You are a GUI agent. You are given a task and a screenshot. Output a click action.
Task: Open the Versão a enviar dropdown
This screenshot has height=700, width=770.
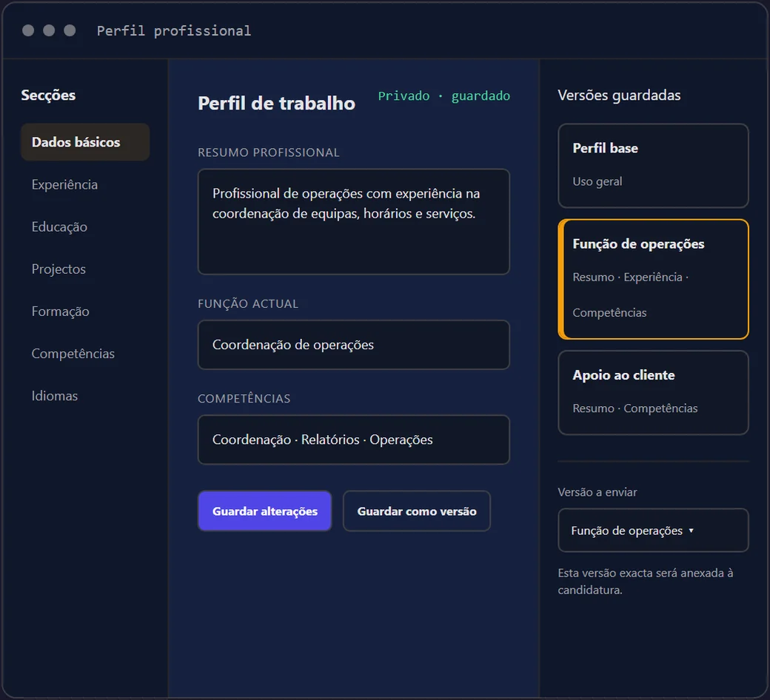pyautogui.click(x=653, y=530)
